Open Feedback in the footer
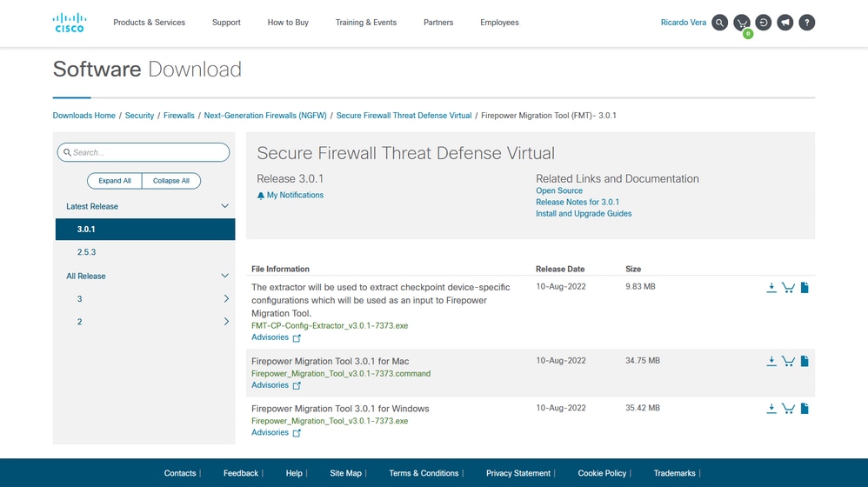 (x=241, y=473)
